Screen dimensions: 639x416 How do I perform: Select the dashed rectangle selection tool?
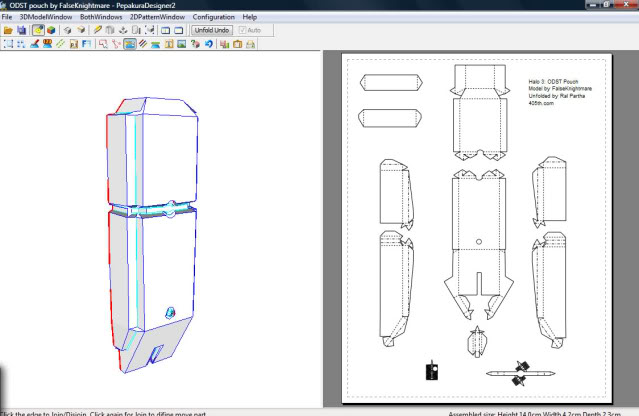(8, 44)
